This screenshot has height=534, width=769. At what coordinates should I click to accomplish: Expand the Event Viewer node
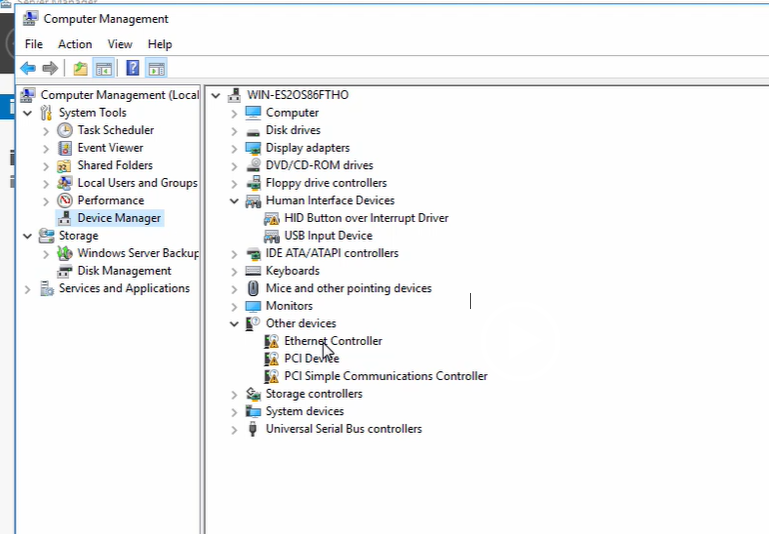coord(46,149)
